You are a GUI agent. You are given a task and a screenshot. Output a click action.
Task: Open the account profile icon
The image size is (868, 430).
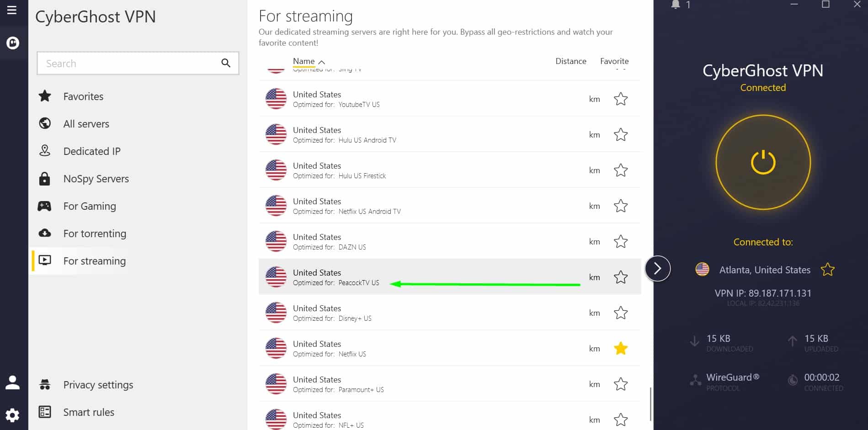[x=12, y=382]
